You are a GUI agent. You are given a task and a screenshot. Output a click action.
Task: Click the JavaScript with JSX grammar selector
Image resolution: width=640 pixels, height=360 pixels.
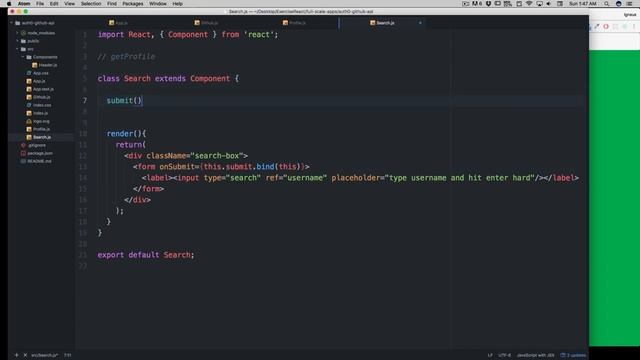(536, 355)
